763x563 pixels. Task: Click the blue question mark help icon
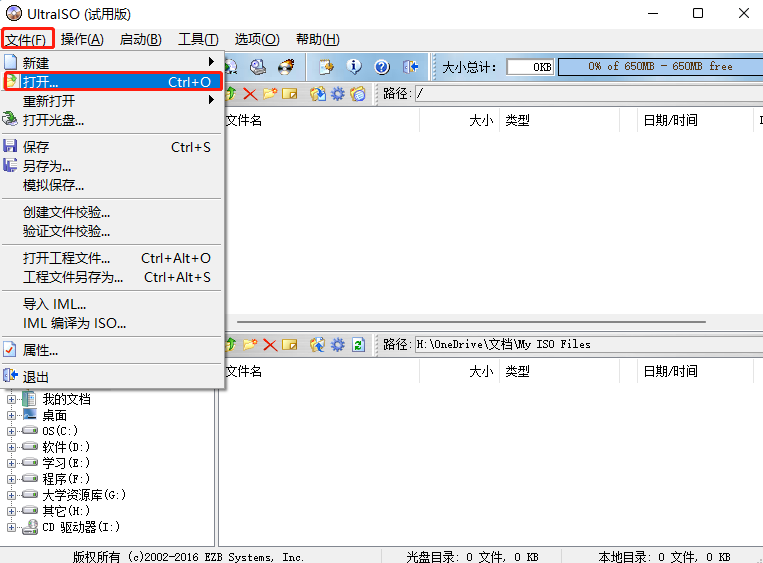point(382,67)
